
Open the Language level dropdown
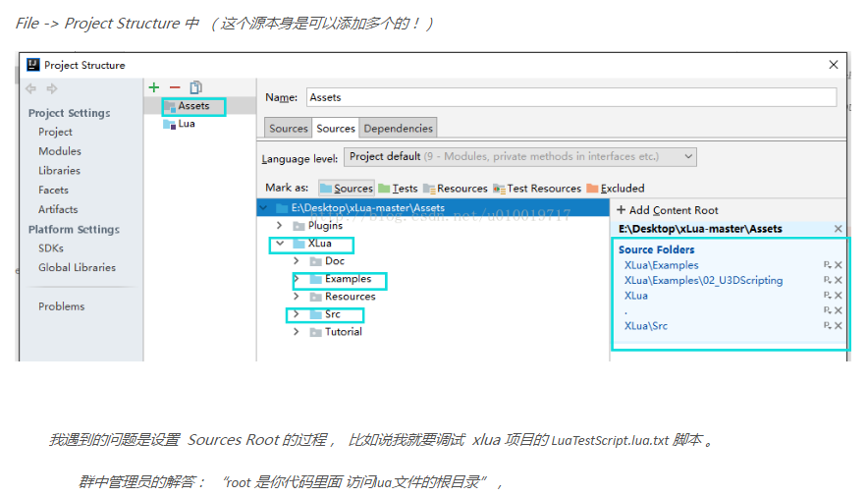coord(519,156)
